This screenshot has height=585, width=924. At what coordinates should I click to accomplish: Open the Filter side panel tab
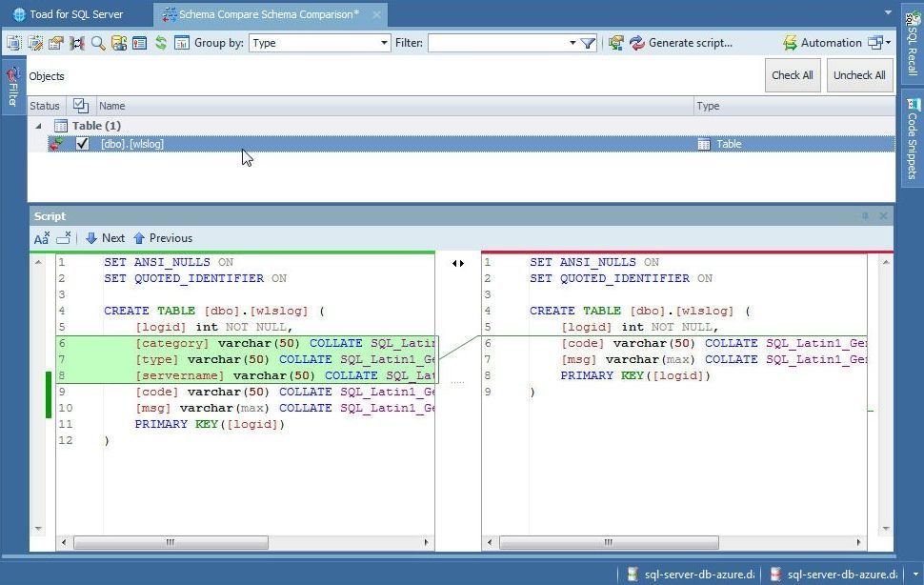(x=13, y=86)
